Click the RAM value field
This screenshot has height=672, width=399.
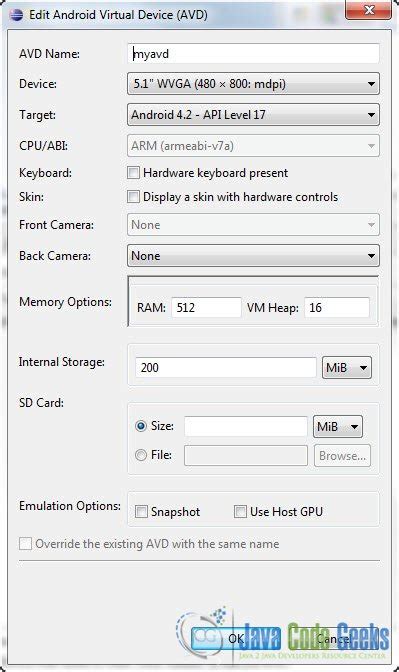click(x=206, y=308)
